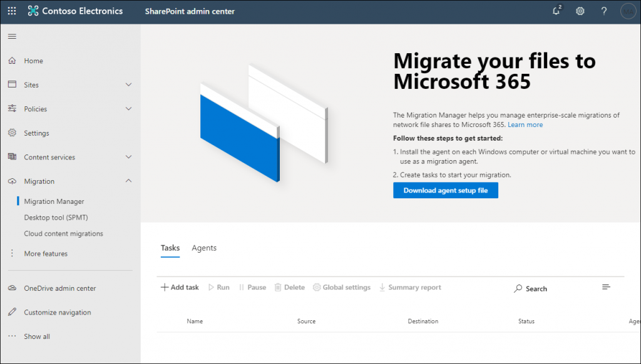
Task: Expand the Policies navigation section
Action: point(128,108)
